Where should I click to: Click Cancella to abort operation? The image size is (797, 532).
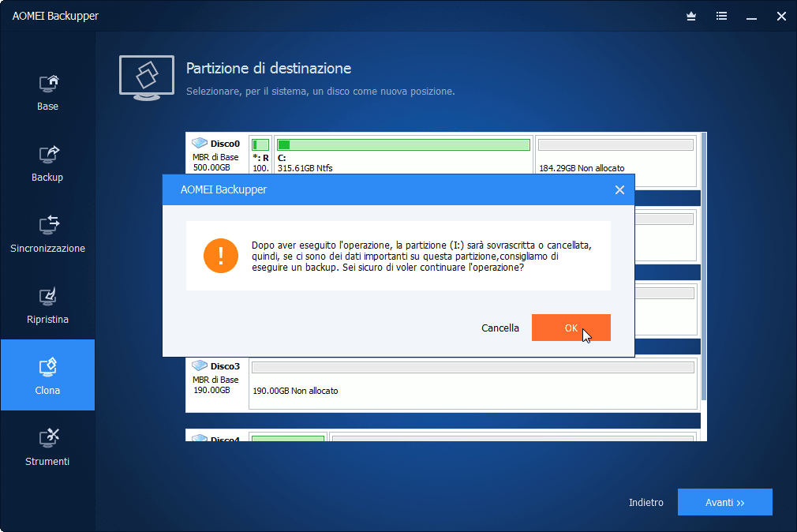coord(500,328)
